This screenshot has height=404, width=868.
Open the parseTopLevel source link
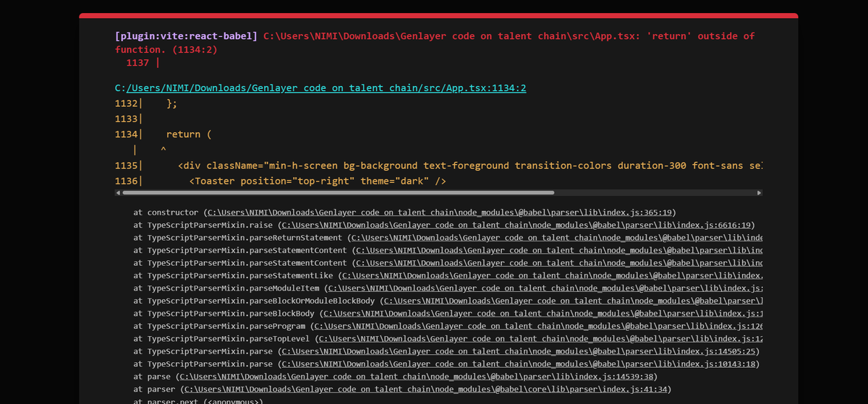(540, 339)
